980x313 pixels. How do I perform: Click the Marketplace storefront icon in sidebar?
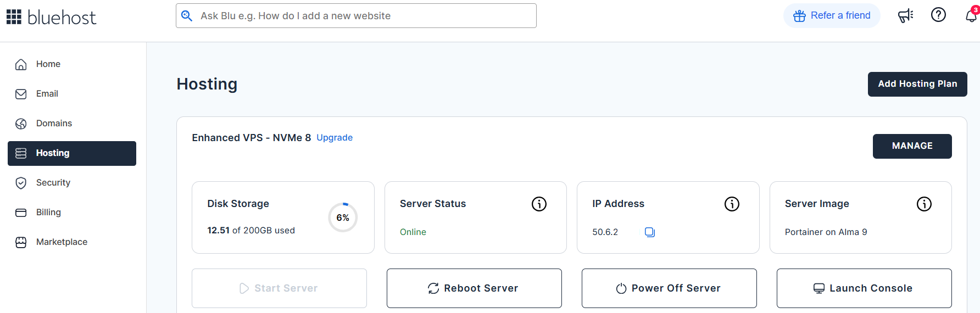coord(21,242)
